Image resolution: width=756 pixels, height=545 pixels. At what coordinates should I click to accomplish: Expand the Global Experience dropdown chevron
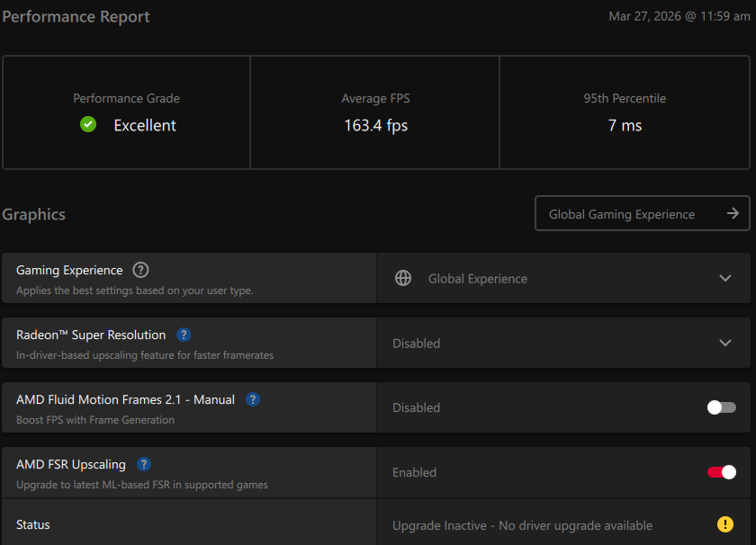(725, 278)
